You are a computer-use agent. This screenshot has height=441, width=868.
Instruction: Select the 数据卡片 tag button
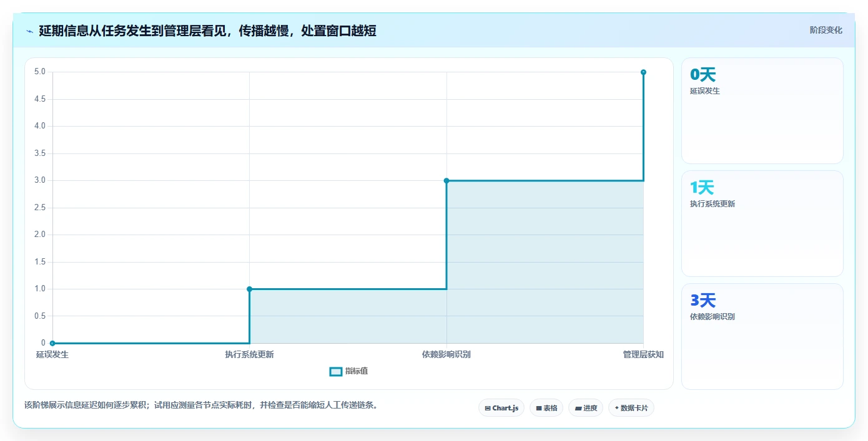[631, 408]
